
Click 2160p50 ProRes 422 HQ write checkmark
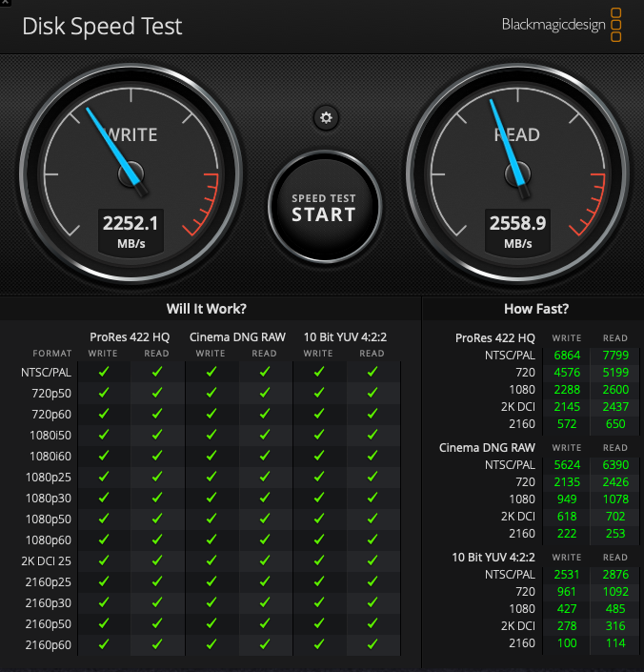[104, 623]
